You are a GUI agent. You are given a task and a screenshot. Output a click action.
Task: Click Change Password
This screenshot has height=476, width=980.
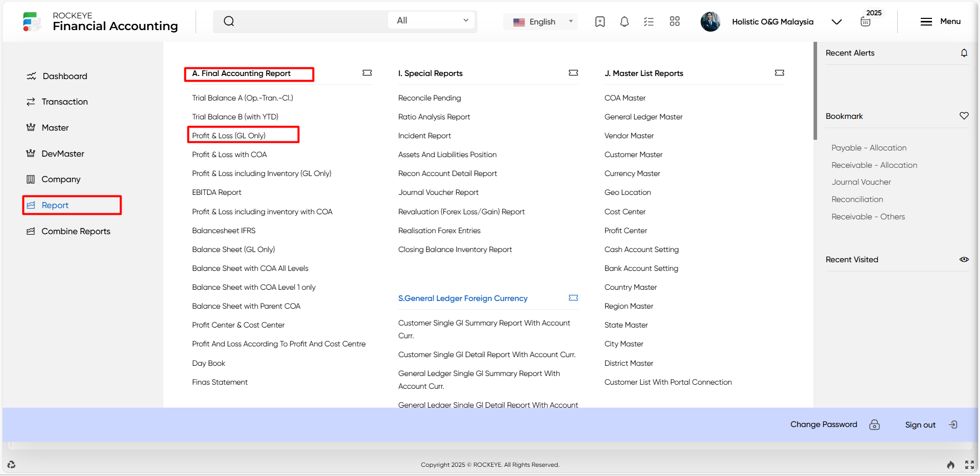point(824,424)
